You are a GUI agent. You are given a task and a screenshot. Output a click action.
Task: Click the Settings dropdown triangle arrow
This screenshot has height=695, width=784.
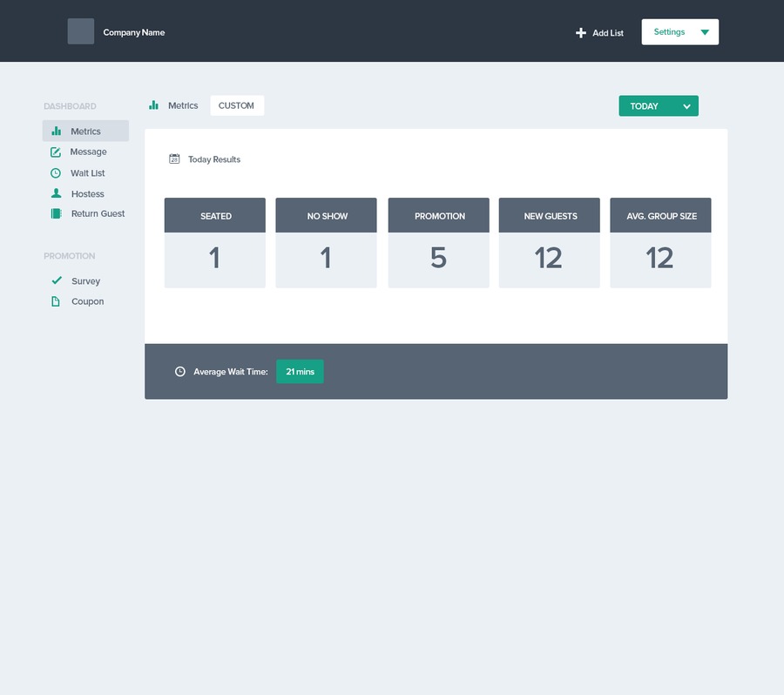point(705,32)
